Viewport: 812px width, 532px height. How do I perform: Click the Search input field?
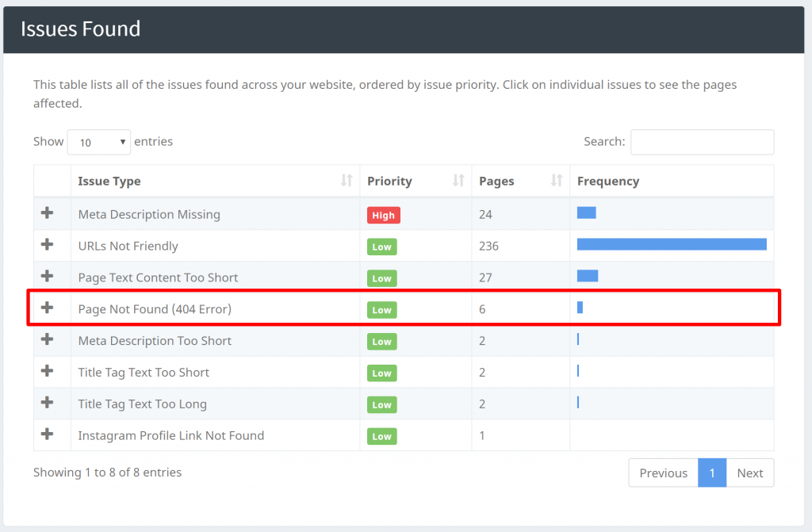[702, 142]
